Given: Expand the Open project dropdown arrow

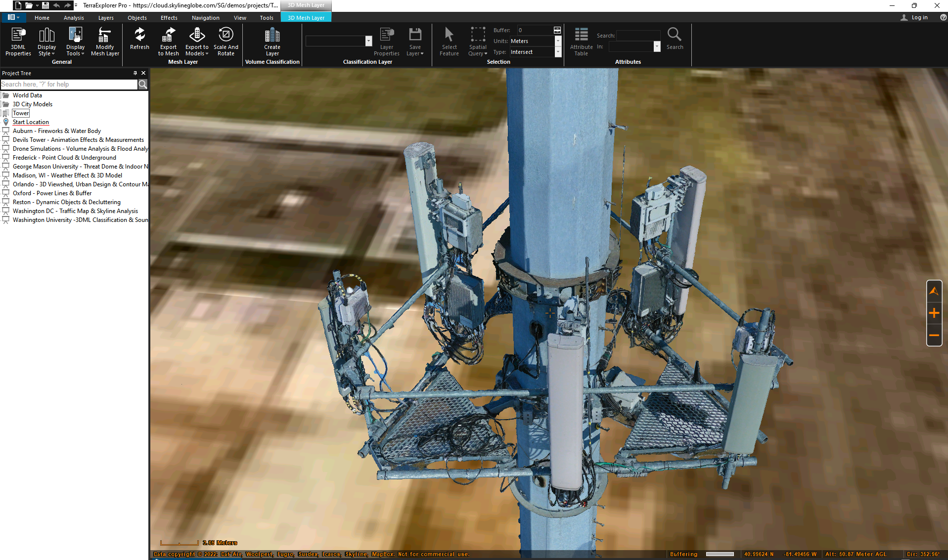Looking at the screenshot, I should pyautogui.click(x=37, y=5).
